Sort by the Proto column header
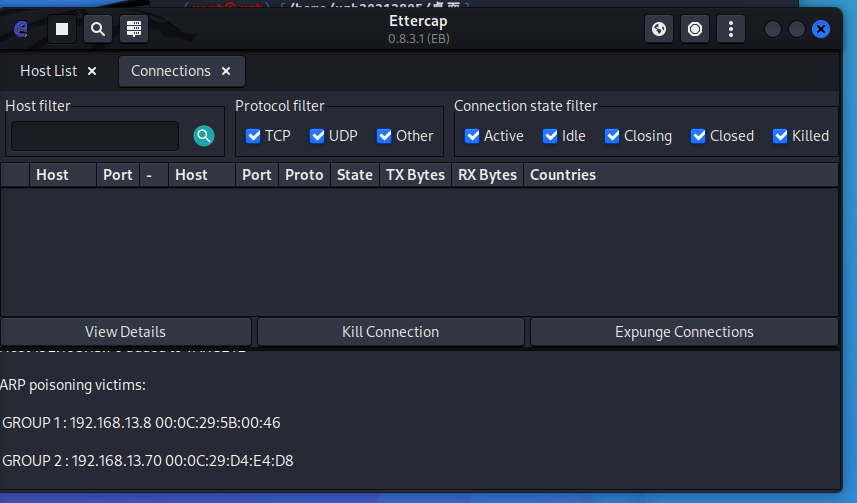Screen dimensions: 857x503 click(304, 175)
